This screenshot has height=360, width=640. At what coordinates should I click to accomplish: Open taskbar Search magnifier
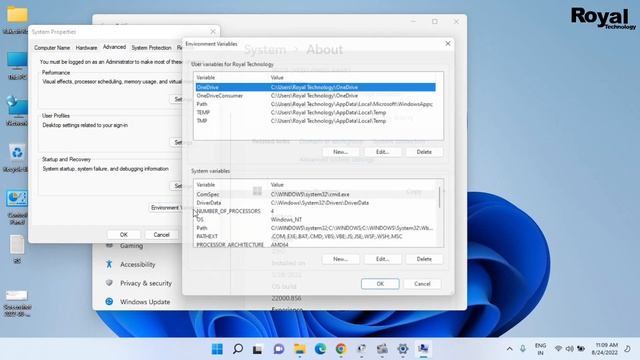tap(238, 349)
